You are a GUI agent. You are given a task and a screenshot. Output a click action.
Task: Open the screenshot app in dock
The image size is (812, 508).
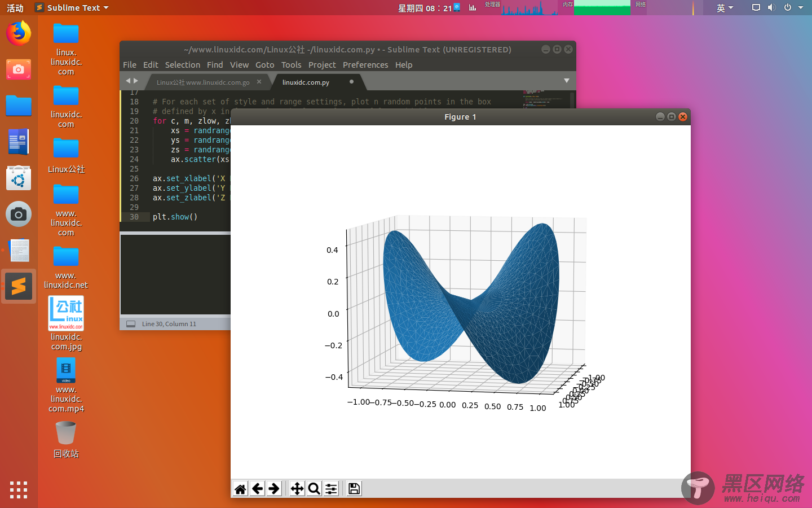(19, 69)
